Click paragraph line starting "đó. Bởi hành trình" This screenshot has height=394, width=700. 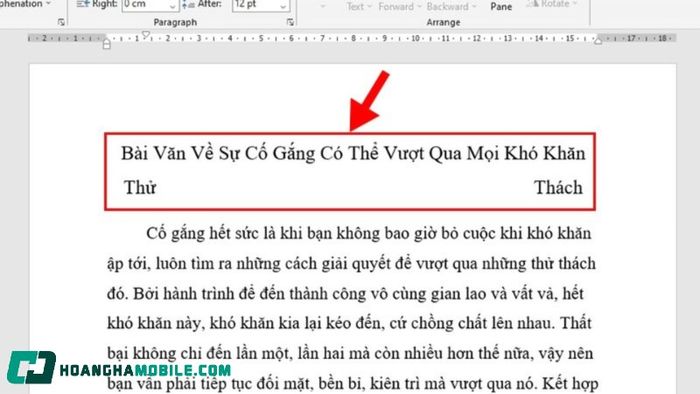(x=346, y=294)
